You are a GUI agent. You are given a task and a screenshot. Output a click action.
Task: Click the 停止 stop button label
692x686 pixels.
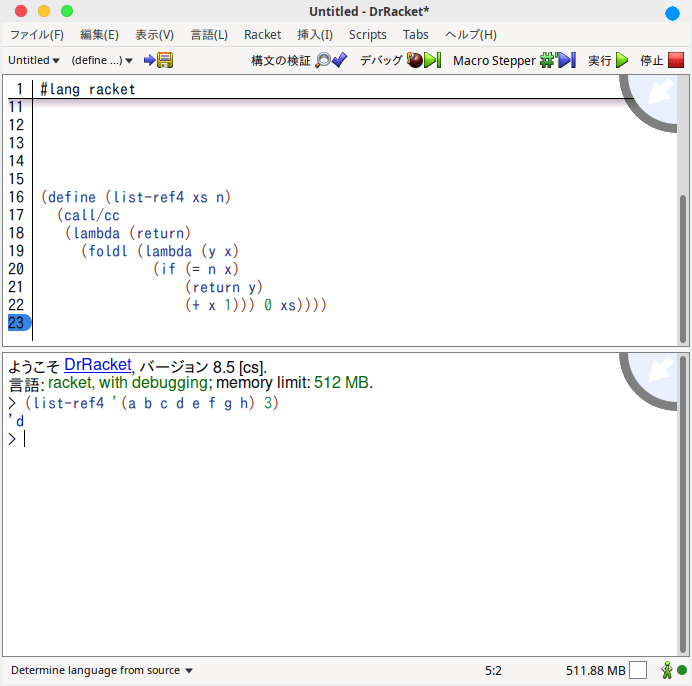click(652, 60)
